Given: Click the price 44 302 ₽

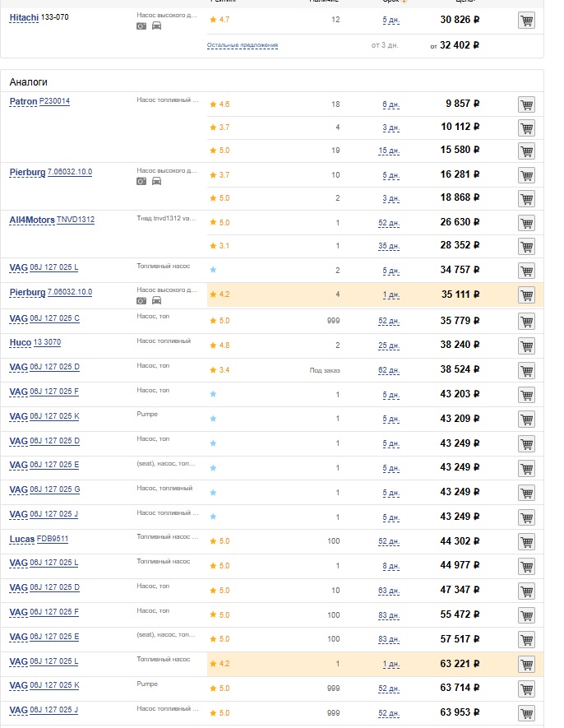Looking at the screenshot, I should pyautogui.click(x=460, y=541).
